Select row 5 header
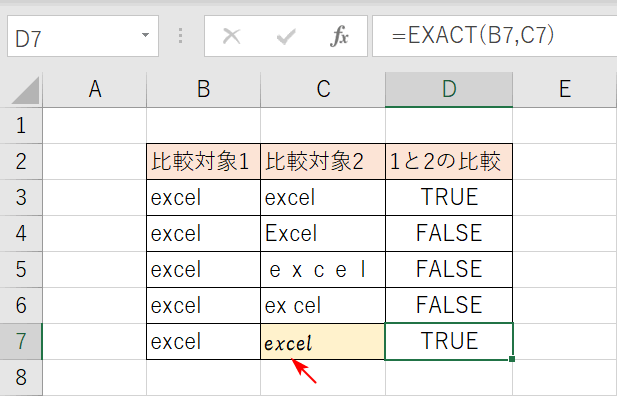Viewport: 617px width, 396px height. [x=21, y=270]
